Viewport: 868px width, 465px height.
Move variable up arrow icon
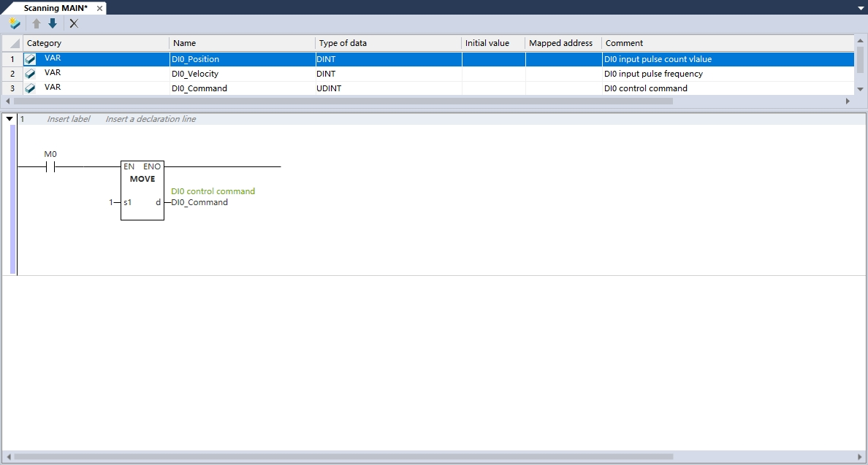tap(37, 24)
